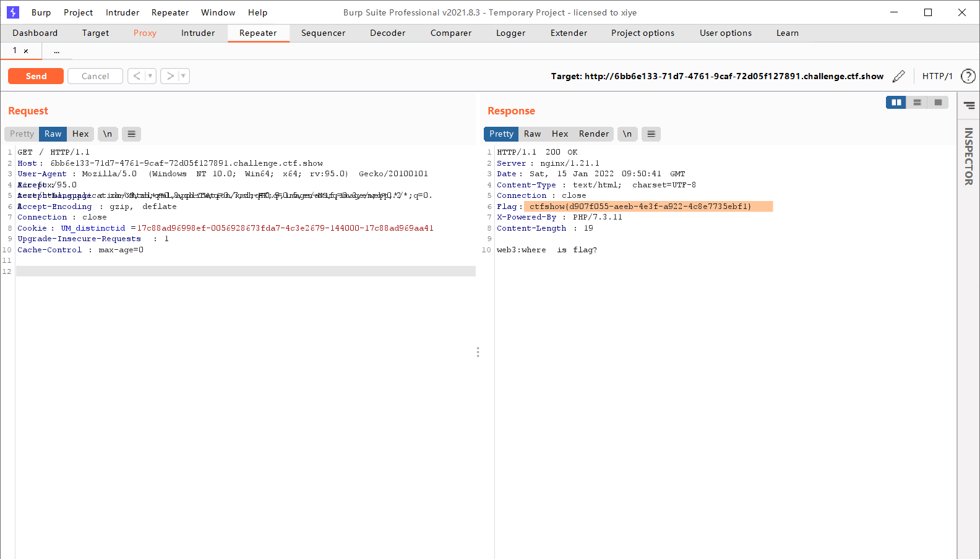Select Repeater request tab 1
The width and height of the screenshot is (980, 559).
pos(14,51)
